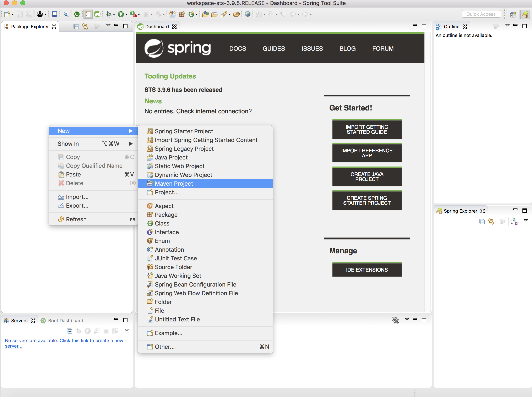Select the Servers tab
The width and height of the screenshot is (532, 397).
pyautogui.click(x=19, y=321)
